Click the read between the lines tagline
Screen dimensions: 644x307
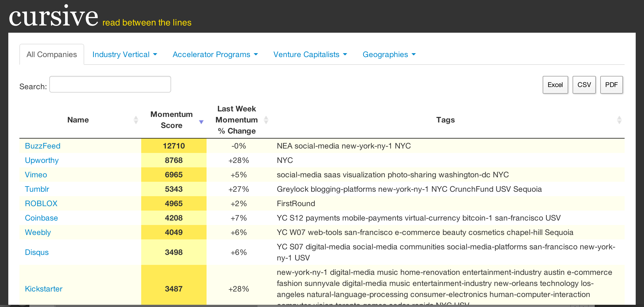pyautogui.click(x=147, y=22)
